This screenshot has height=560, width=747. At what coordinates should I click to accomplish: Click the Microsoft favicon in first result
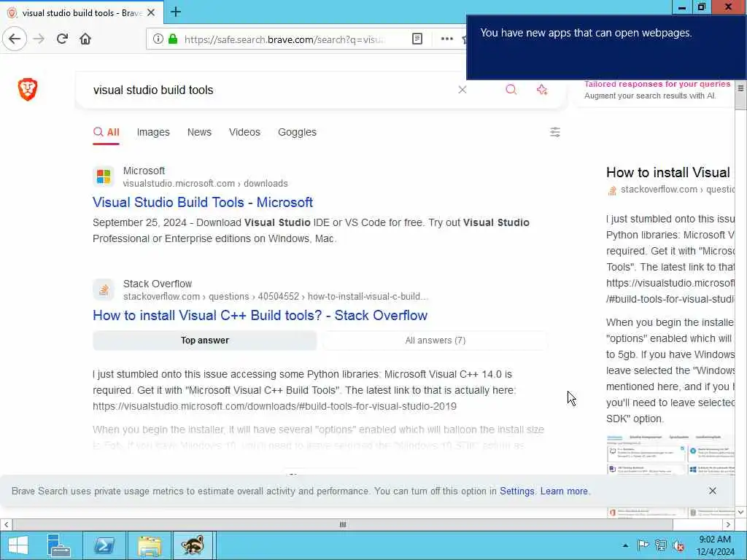(x=104, y=176)
